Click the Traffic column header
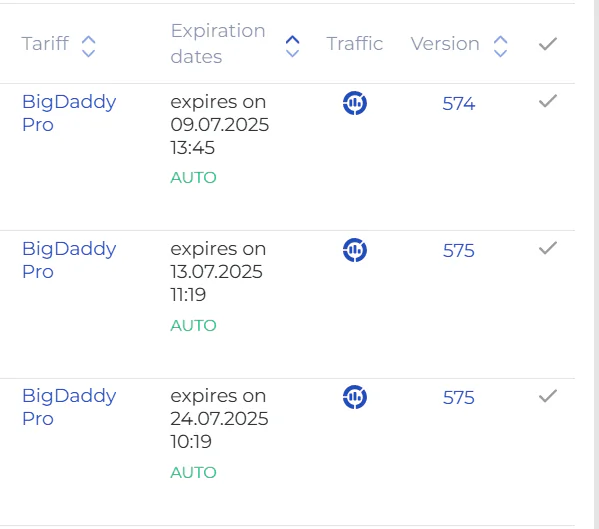599x529 pixels. (355, 44)
